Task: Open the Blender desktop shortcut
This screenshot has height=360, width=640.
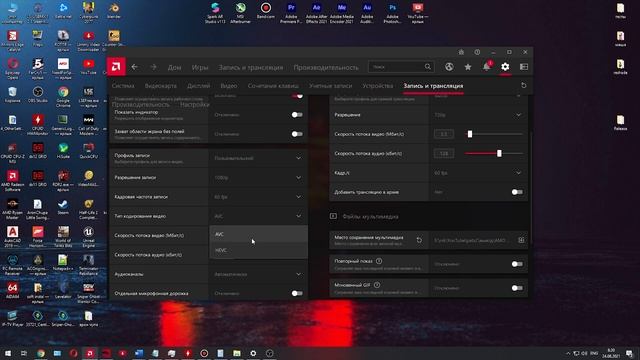Action: (x=114, y=11)
